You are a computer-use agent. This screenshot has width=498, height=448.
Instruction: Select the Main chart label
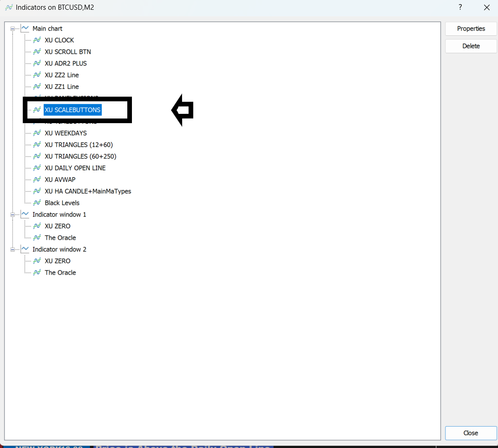point(47,29)
